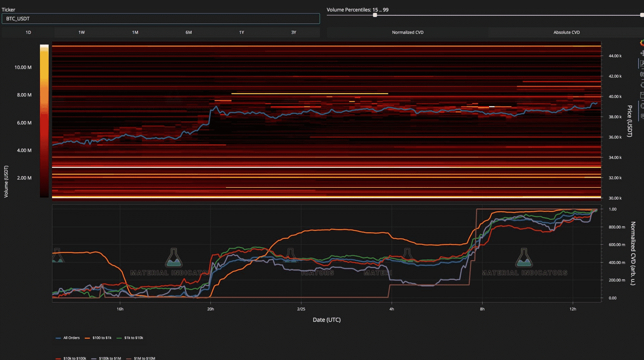This screenshot has height=360, width=644.
Task: Switch to Absolute CVD view
Action: point(566,32)
